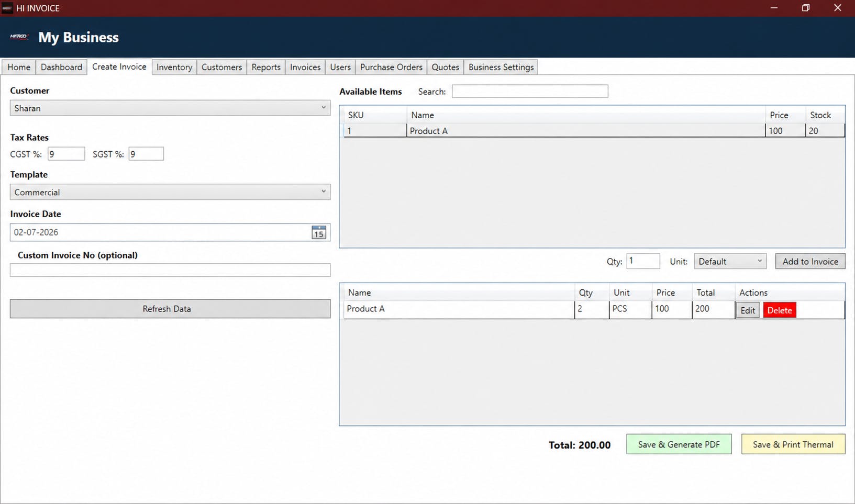Expand the Customer dropdown showing Sharan
The height and width of the screenshot is (504, 855).
point(170,108)
